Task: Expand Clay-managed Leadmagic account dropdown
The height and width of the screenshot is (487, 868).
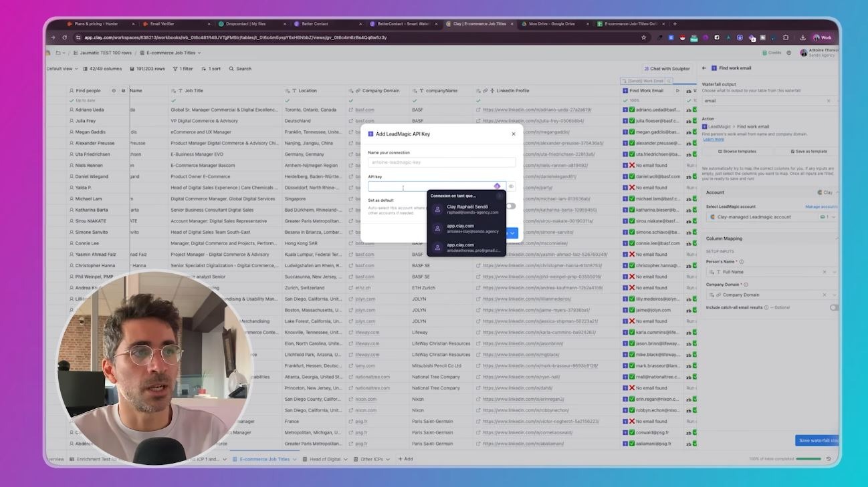Action: (771, 217)
